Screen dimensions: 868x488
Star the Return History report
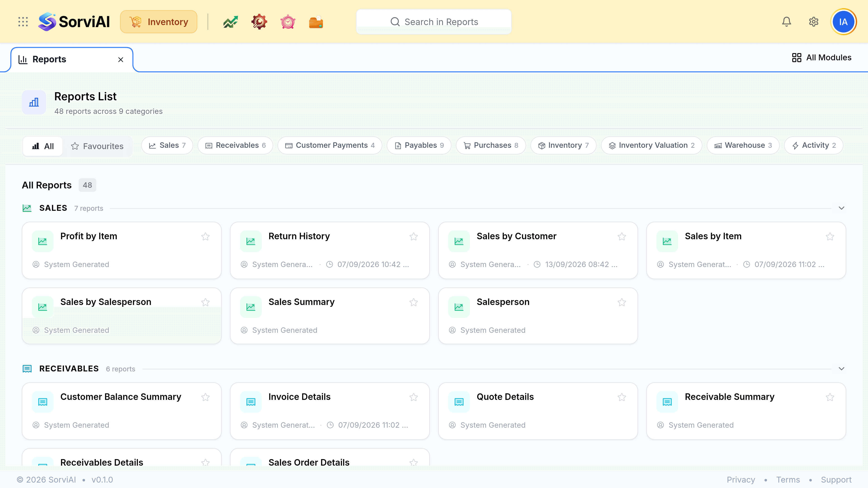(x=414, y=236)
